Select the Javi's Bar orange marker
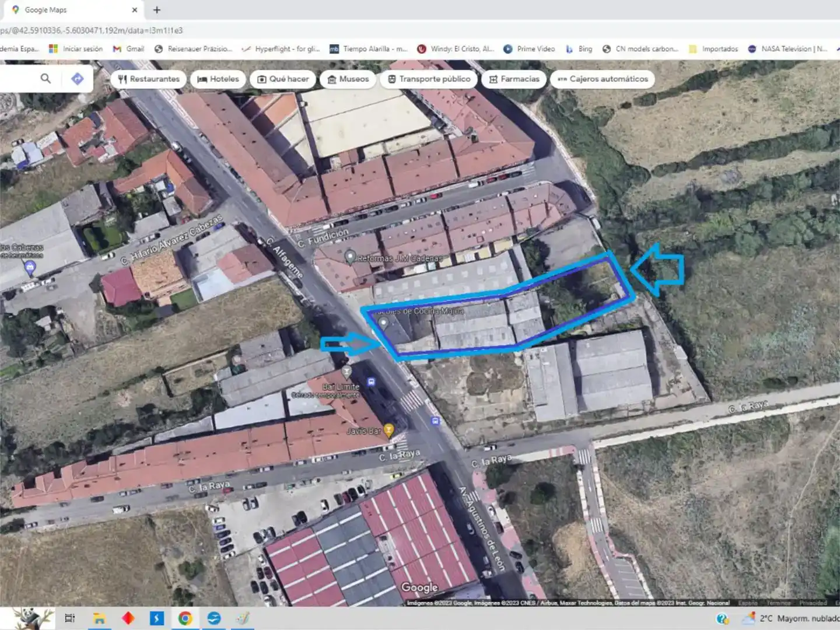 (388, 430)
